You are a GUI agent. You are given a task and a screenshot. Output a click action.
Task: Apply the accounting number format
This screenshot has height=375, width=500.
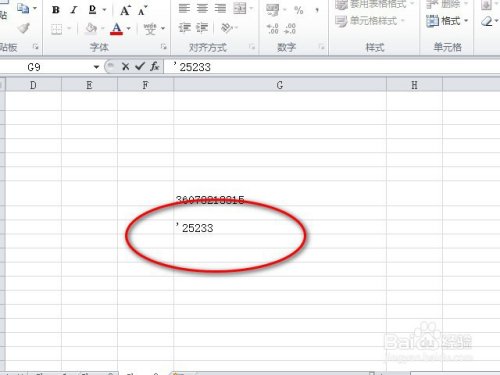272,10
